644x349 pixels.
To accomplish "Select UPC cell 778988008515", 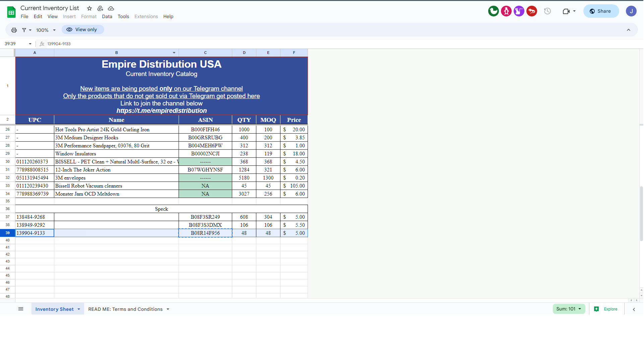I will pyautogui.click(x=35, y=170).
